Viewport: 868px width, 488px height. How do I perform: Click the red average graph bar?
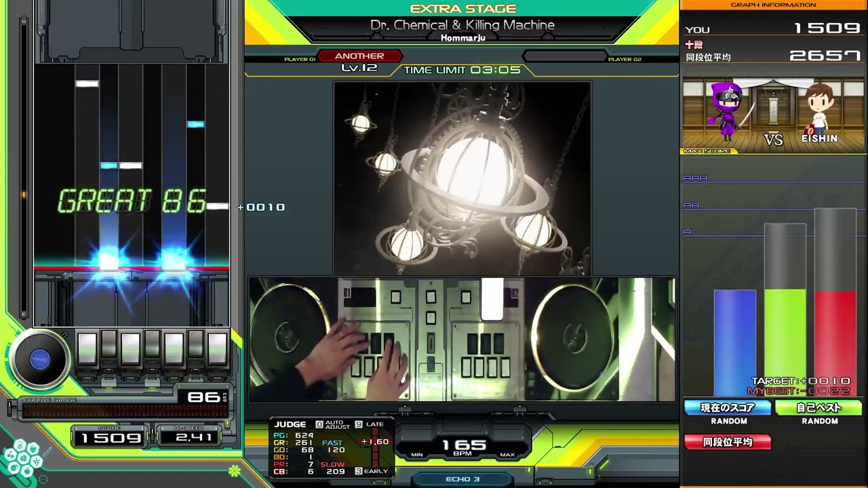coord(835,342)
